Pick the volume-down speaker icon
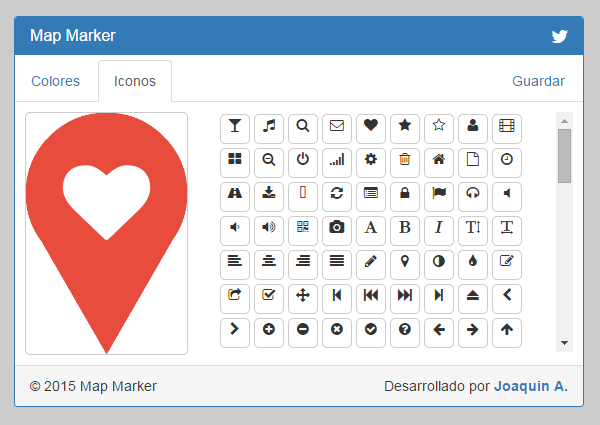The height and width of the screenshot is (425, 600). coord(235,231)
